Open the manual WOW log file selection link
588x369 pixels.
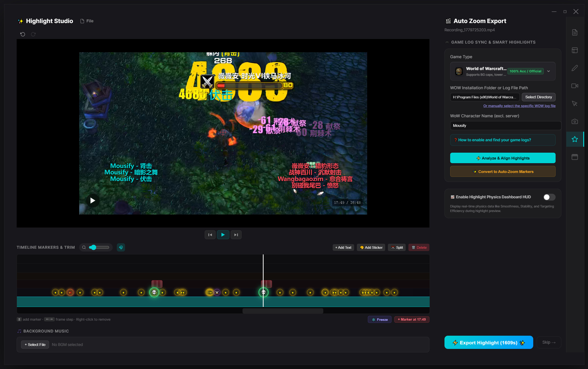click(519, 106)
